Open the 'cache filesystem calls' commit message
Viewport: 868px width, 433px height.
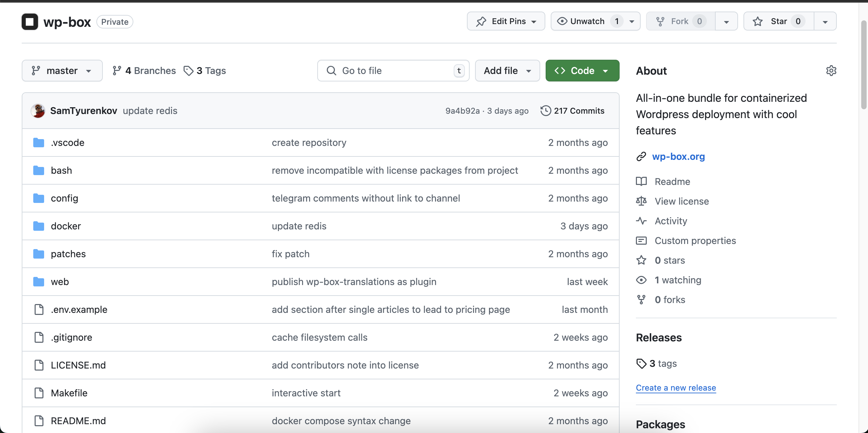coord(320,337)
